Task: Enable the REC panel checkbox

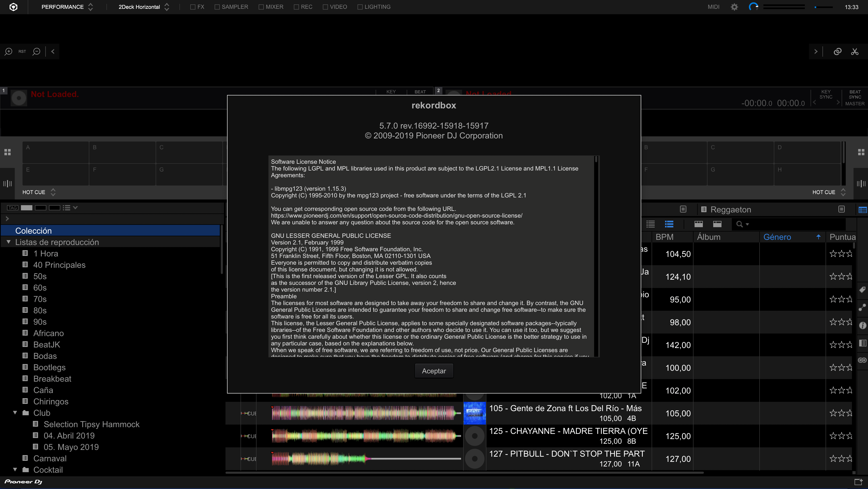Action: (296, 7)
